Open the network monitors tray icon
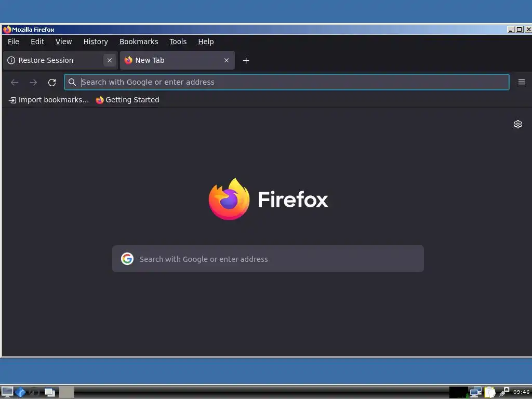This screenshot has height=399, width=532. point(476,392)
